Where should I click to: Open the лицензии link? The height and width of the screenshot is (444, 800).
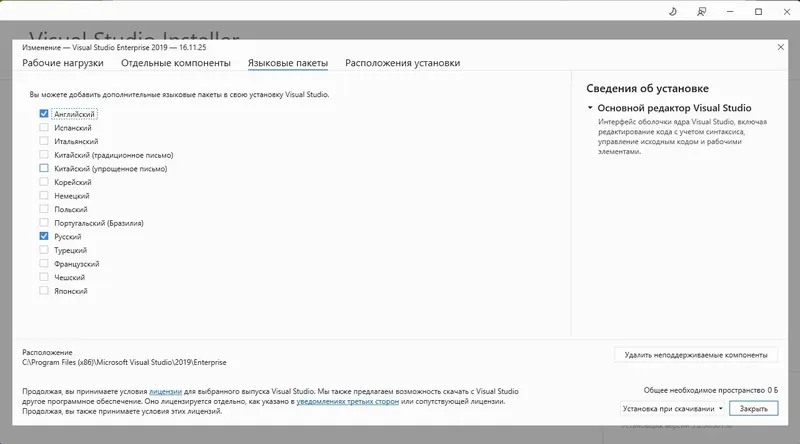(x=165, y=391)
